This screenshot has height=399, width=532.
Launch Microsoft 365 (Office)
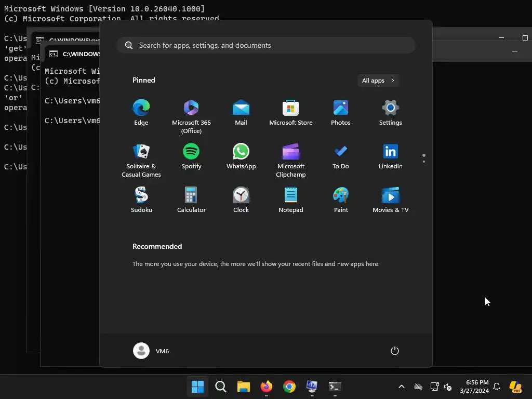[191, 116]
